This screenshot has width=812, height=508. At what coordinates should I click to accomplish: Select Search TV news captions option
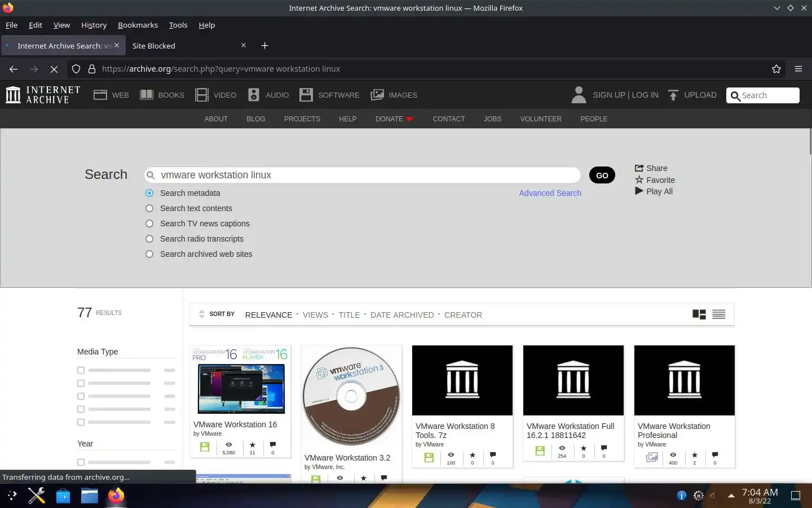pos(149,224)
